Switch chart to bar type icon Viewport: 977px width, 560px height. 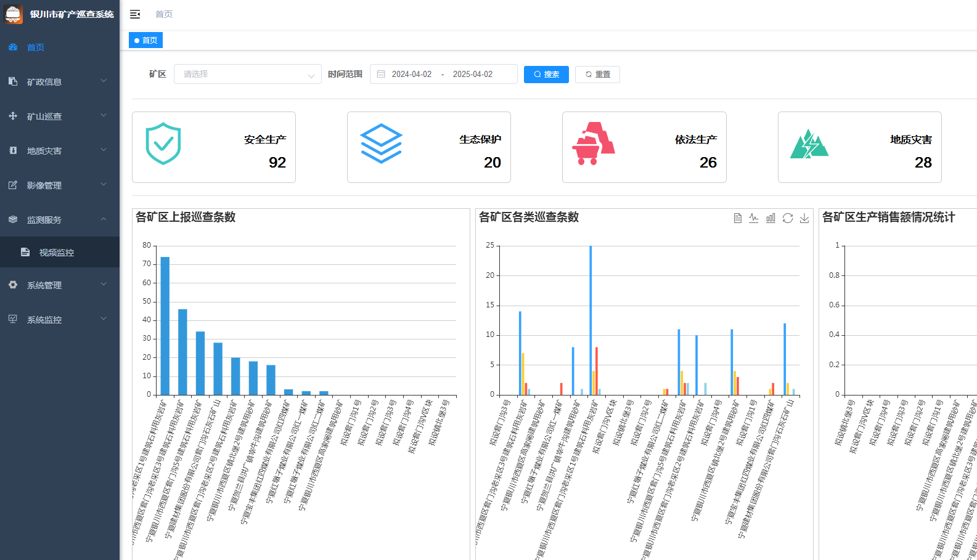point(771,218)
